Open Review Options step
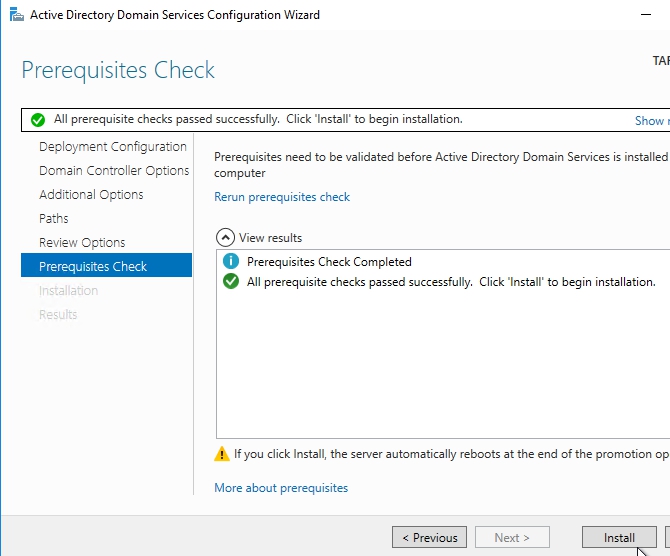The height and width of the screenshot is (556, 670). 82,243
